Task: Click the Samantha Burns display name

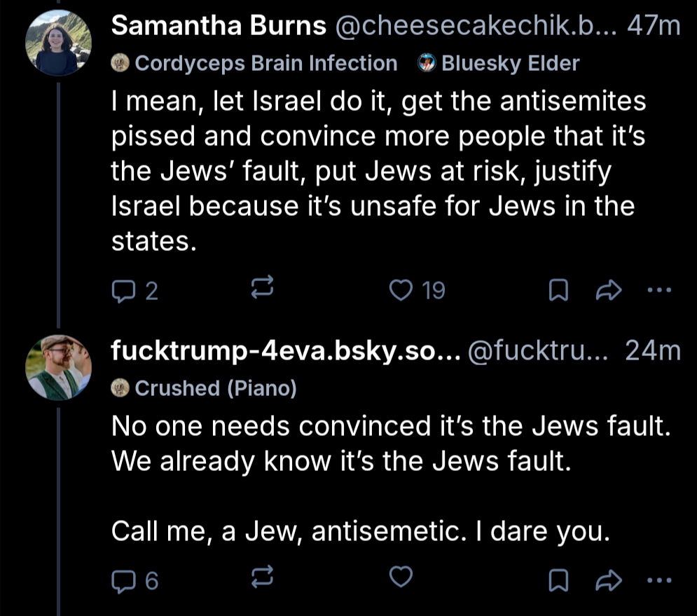Action: [219, 27]
